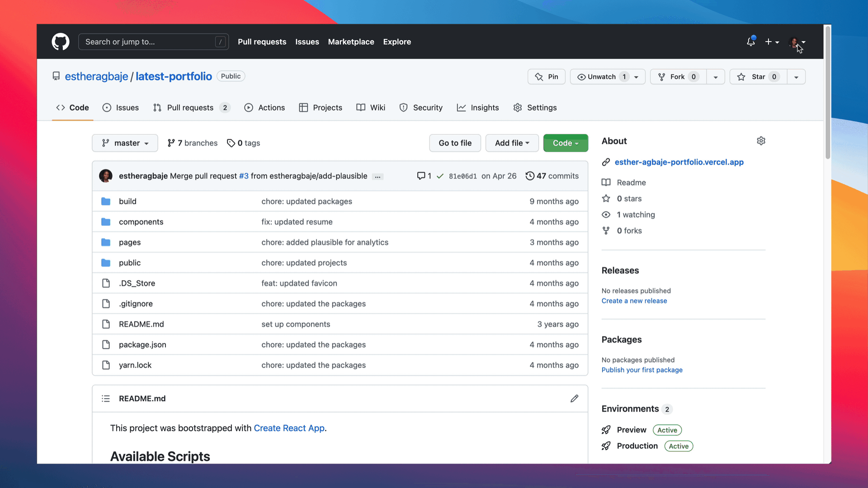Click the Readme book icon

pos(606,183)
